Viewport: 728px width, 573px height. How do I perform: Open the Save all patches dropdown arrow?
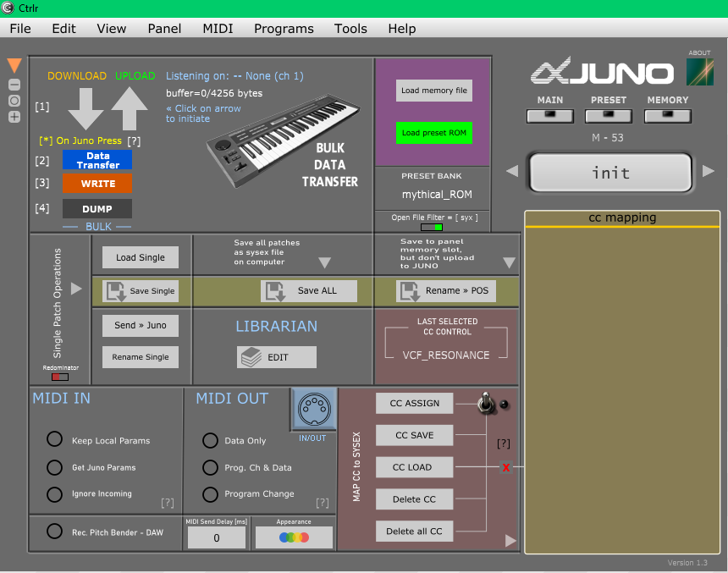(324, 263)
